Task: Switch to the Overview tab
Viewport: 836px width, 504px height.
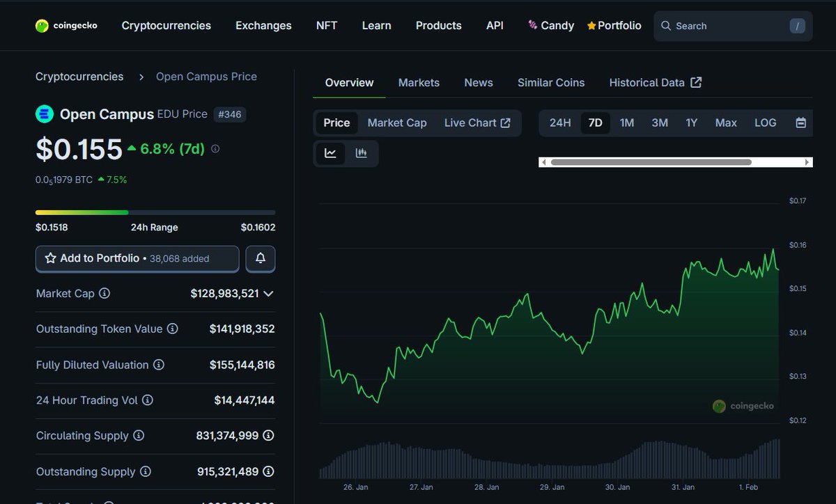Action: pyautogui.click(x=350, y=83)
